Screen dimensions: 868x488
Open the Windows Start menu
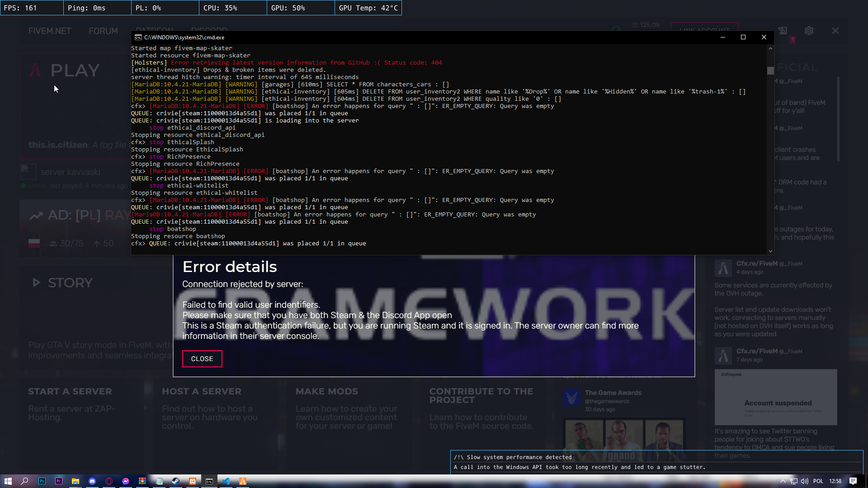[8, 481]
